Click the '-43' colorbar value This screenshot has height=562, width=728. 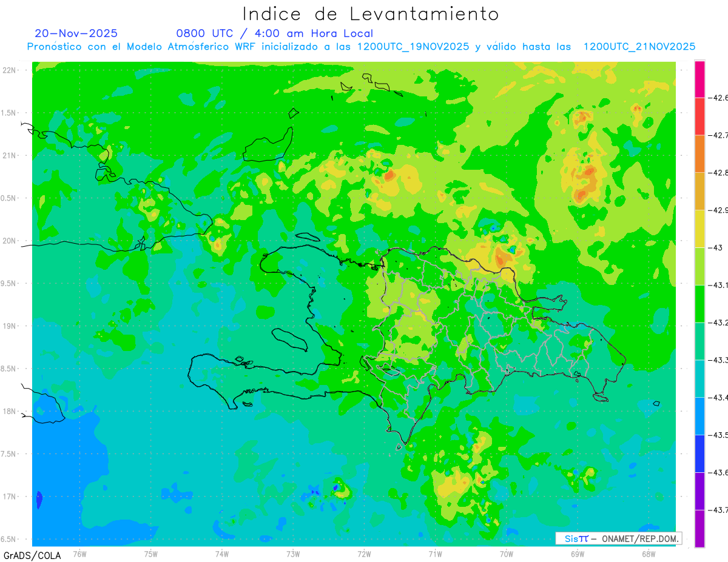tap(715, 247)
